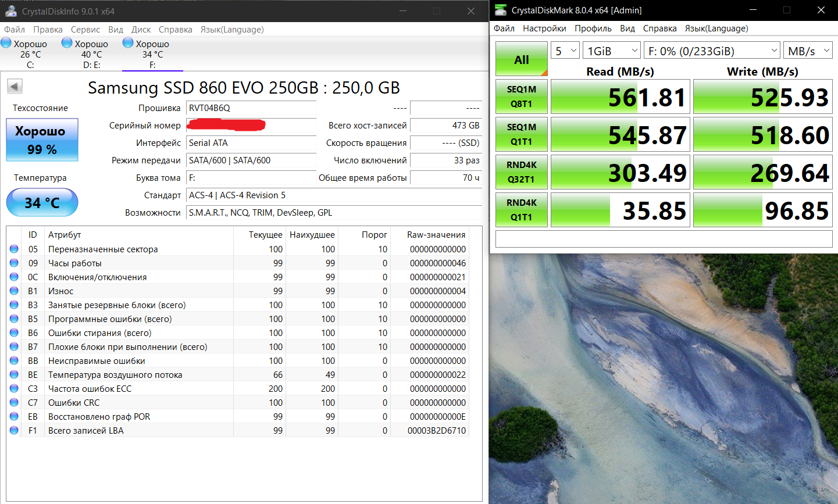The width and height of the screenshot is (838, 504).
Task: Open Правка menu in CrystalDiskInfo
Action: pyautogui.click(x=48, y=30)
